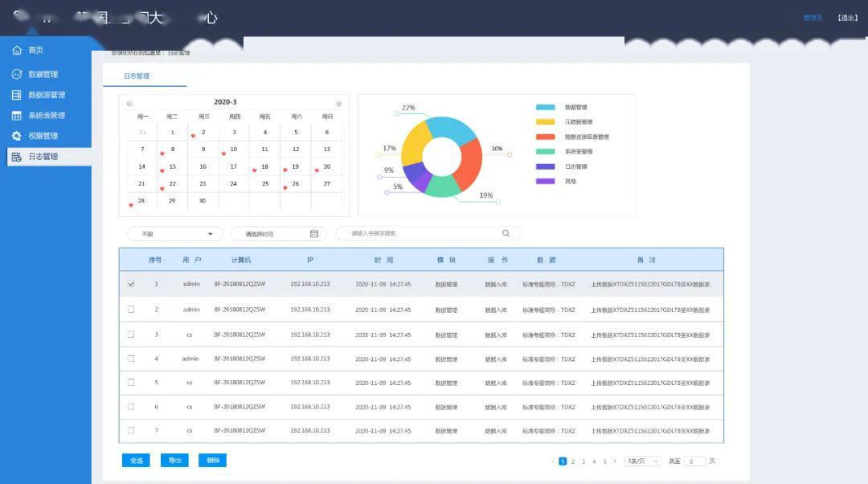This screenshot has height=484, width=868.
Task: Switch to the 日志管理 tab
Action: 136,76
